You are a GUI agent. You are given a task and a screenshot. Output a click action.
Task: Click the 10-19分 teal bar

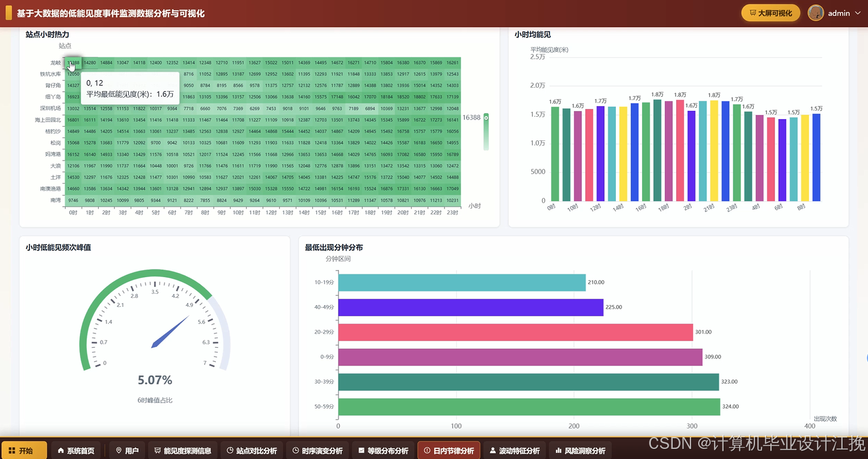(462, 283)
